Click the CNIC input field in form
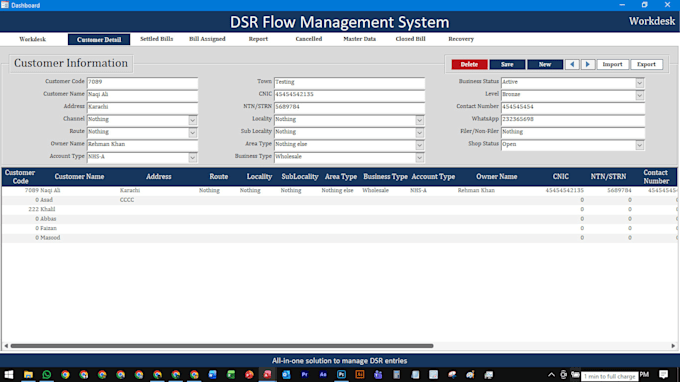This screenshot has width=680, height=382. tap(350, 95)
